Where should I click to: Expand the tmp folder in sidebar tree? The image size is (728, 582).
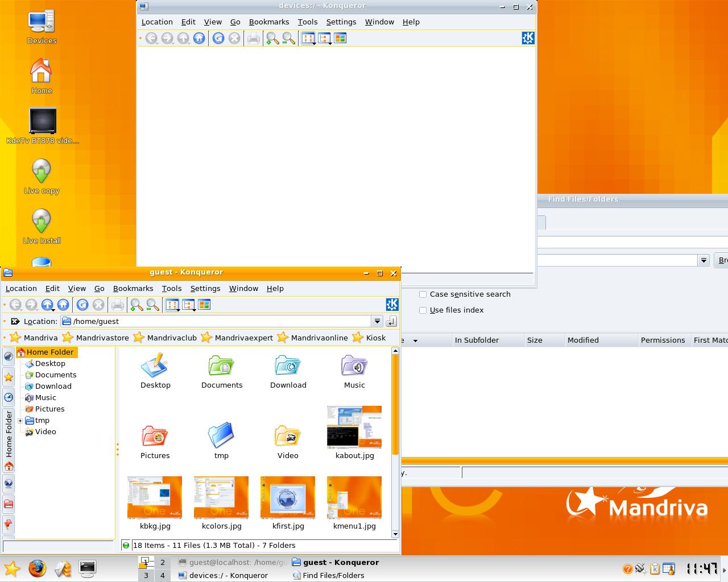(20, 421)
